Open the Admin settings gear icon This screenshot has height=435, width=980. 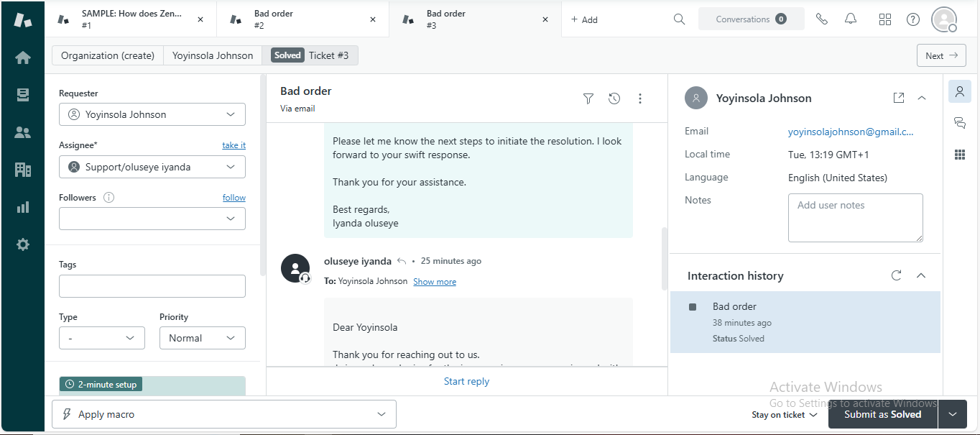point(23,244)
